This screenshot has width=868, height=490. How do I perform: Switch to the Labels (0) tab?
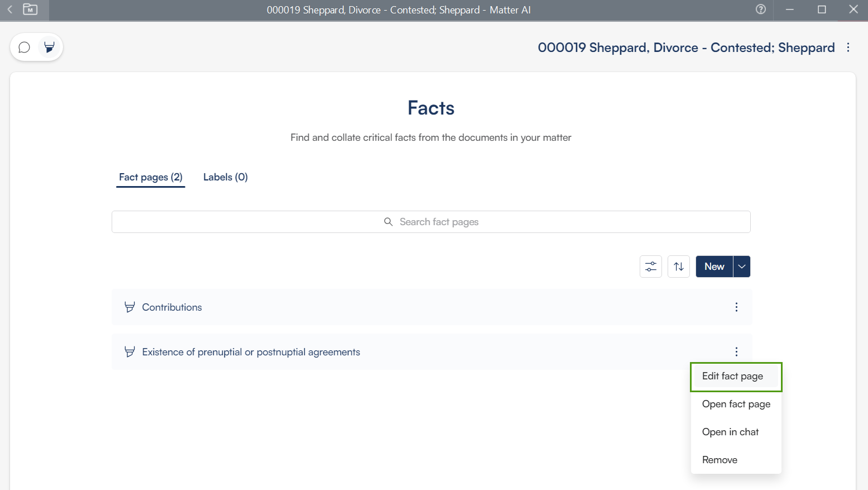click(225, 177)
